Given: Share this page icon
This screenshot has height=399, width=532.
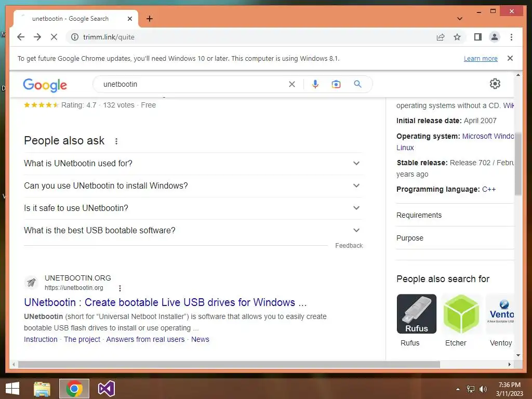Looking at the screenshot, I should (x=441, y=37).
